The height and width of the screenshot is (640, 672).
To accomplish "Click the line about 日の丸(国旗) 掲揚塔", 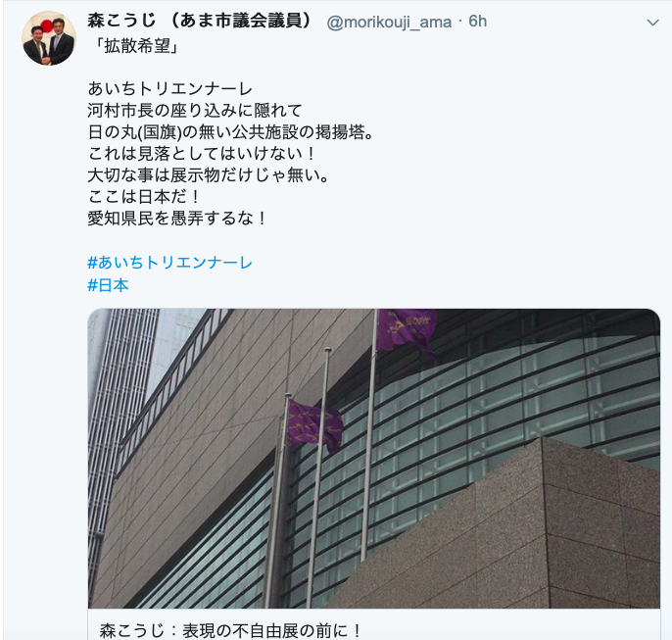I will 232,132.
